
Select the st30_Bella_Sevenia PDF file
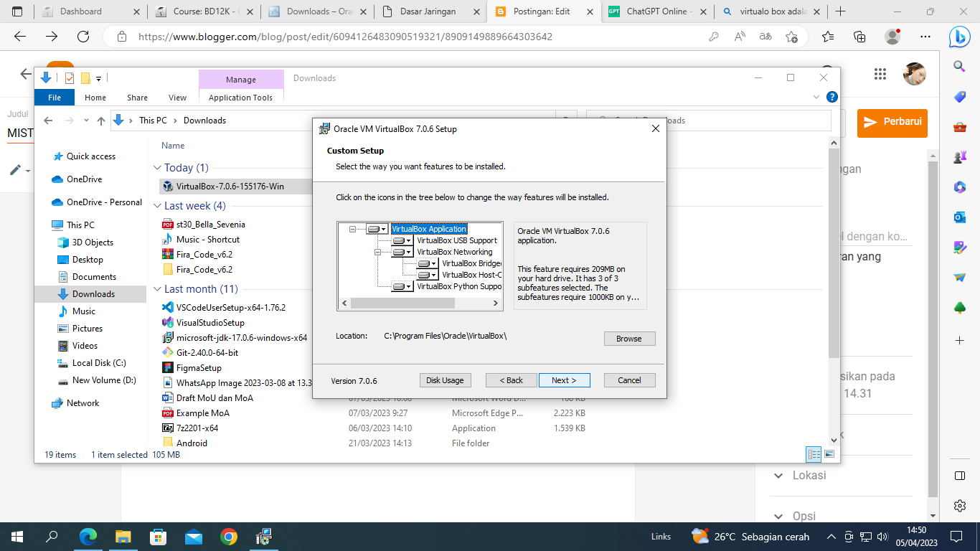point(212,225)
